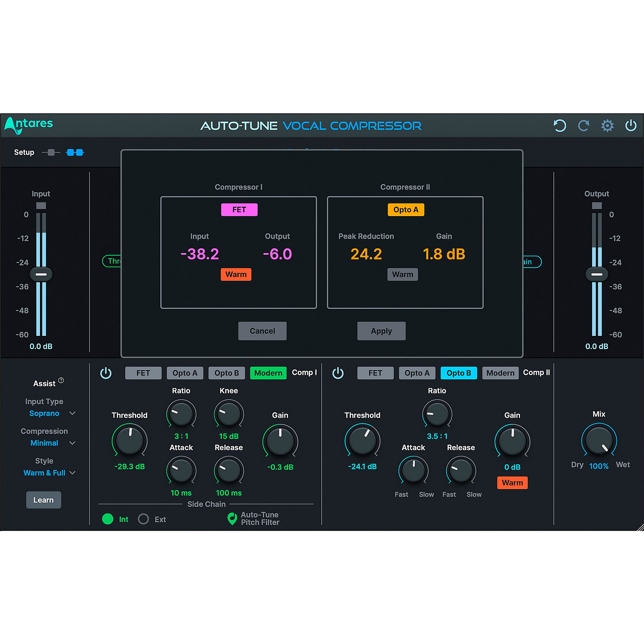Click Comp I Knee knob
The height and width of the screenshot is (644, 644).
coord(229,414)
